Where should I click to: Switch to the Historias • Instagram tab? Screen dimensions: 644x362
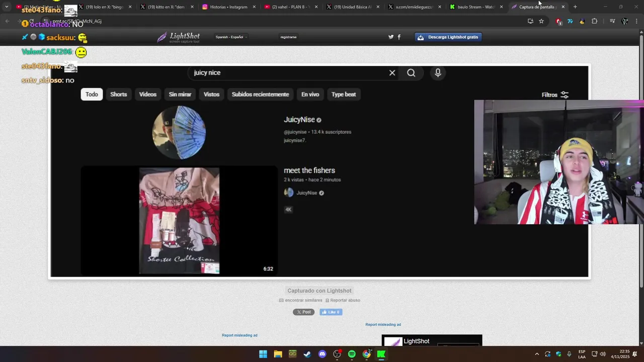pyautogui.click(x=229, y=7)
